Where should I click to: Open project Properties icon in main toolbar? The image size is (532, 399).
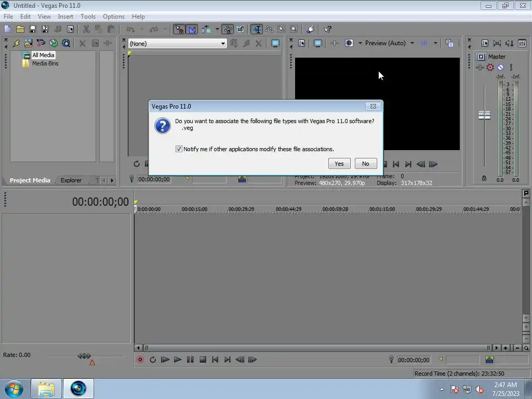point(70,29)
